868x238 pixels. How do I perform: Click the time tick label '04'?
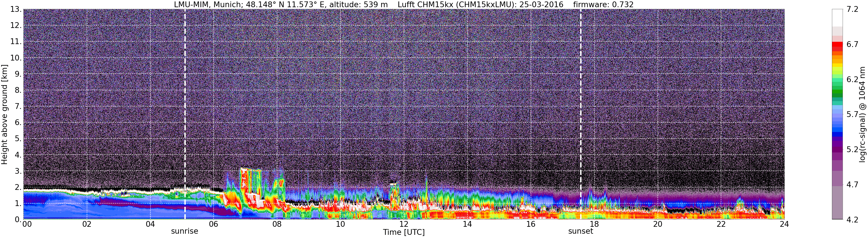[x=150, y=224]
